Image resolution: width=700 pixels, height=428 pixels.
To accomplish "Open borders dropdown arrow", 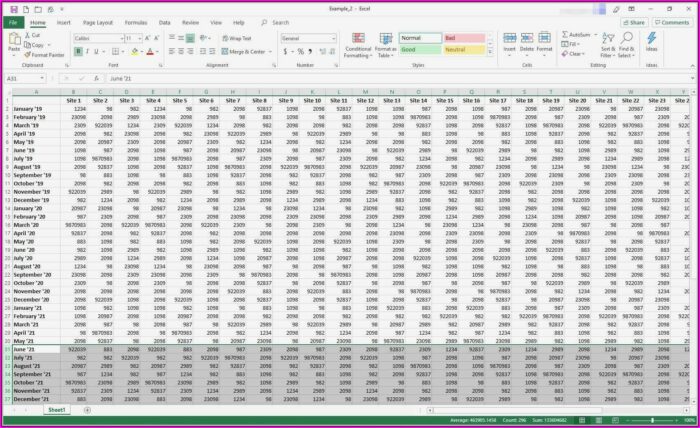I will pyautogui.click(x=123, y=52).
